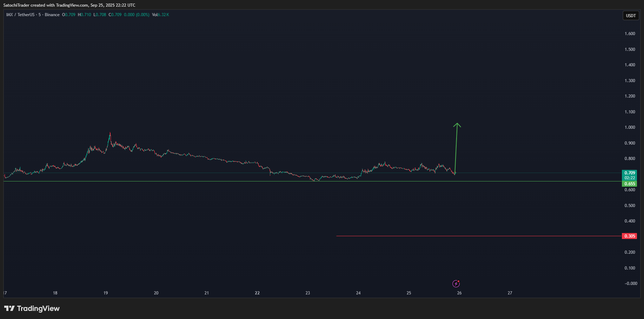
Task: Click date 26 on the time axis
Action: point(459,293)
